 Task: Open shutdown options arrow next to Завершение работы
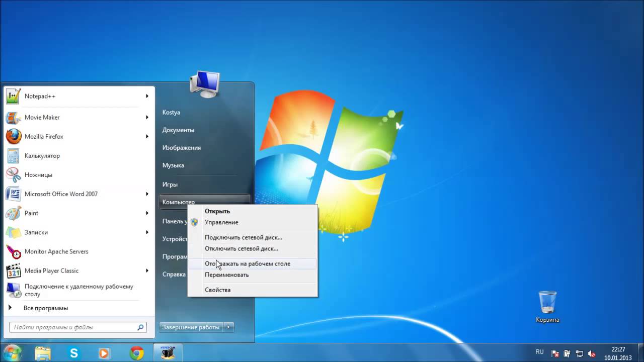pyautogui.click(x=228, y=327)
